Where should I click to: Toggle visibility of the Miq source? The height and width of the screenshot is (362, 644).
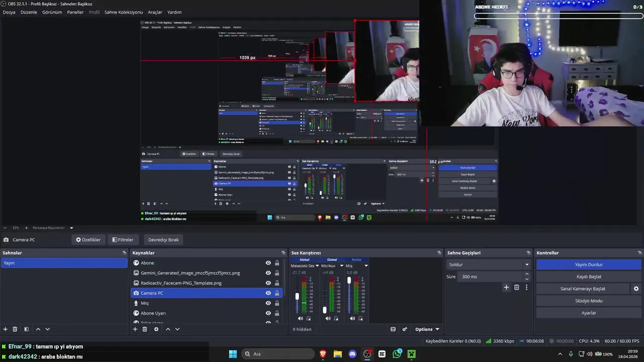pyautogui.click(x=268, y=303)
